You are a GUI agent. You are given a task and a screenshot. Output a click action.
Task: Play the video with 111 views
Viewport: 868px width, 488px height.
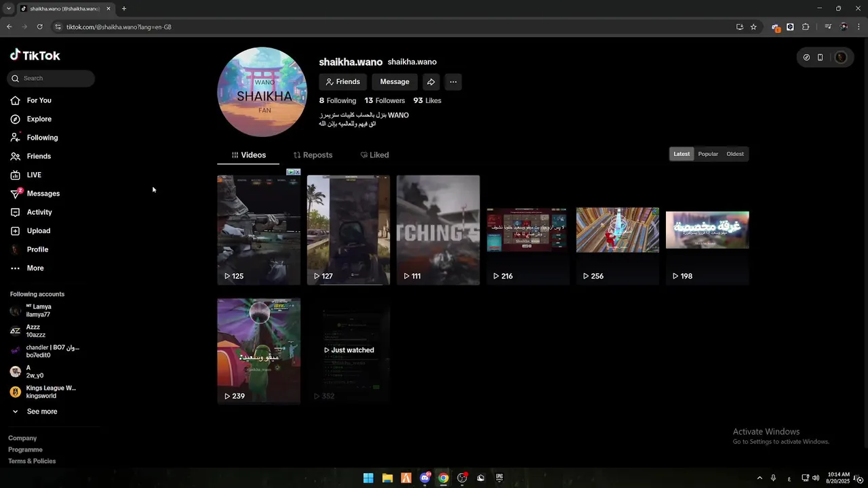click(x=438, y=230)
